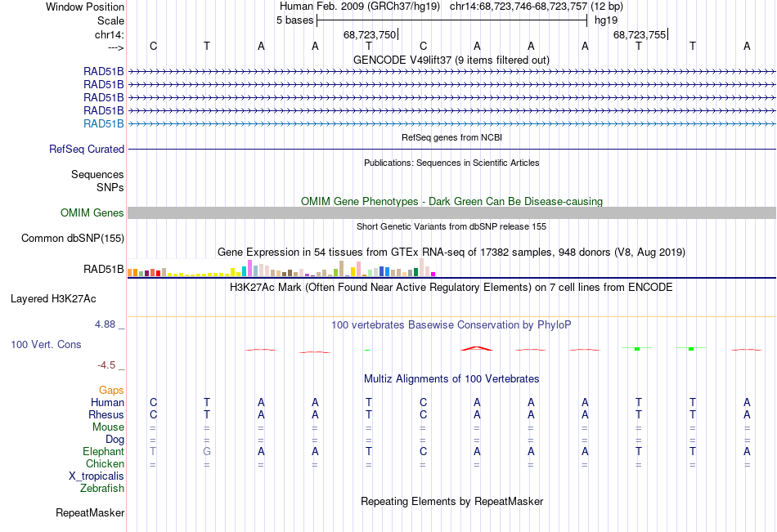Open Publications: Sequences in Scientific Articles title
The image size is (777, 532).
coord(451,163)
